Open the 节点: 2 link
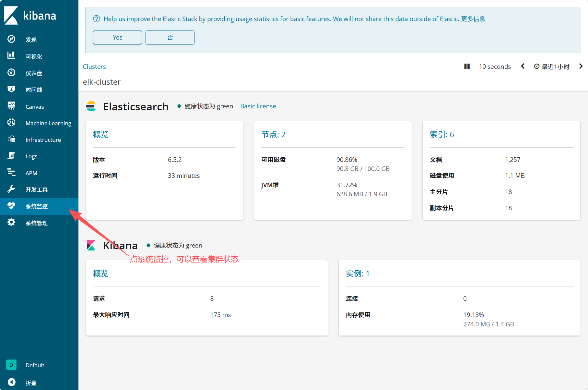Screen dimensions: 588x390 point(274,134)
